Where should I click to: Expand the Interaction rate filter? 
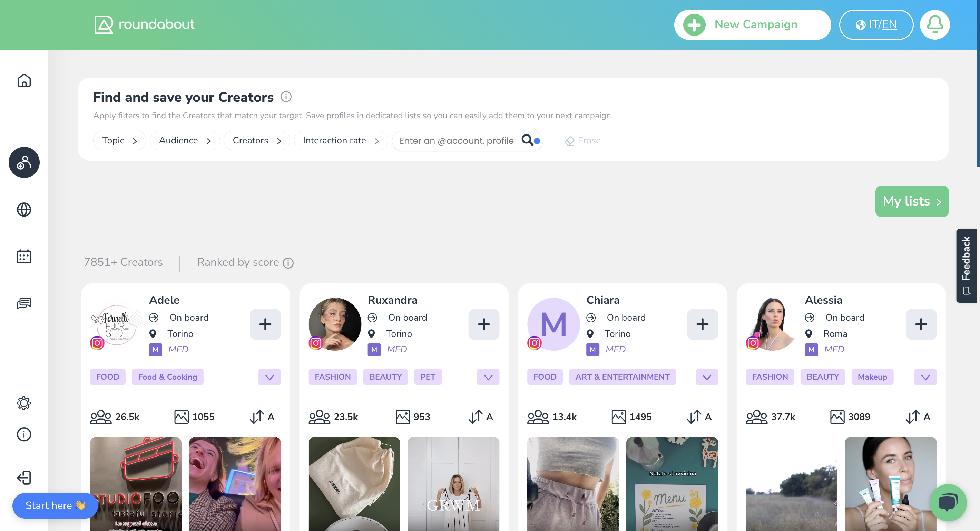click(341, 141)
